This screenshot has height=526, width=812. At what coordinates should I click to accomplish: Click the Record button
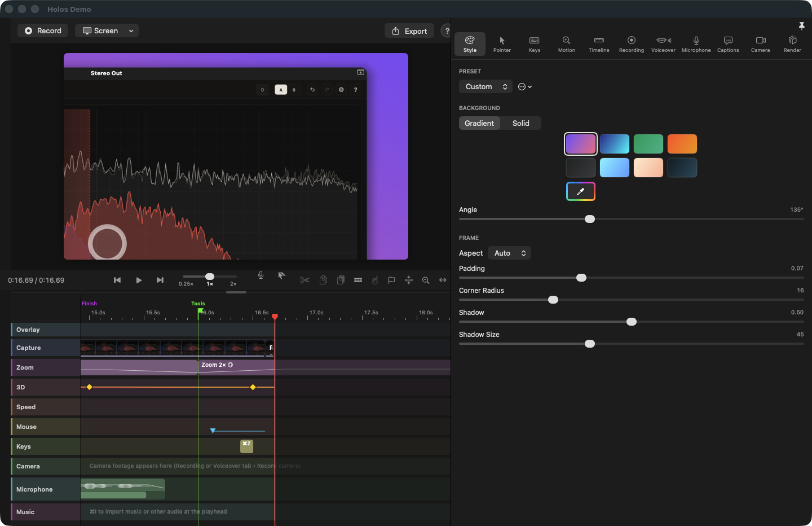click(x=43, y=30)
